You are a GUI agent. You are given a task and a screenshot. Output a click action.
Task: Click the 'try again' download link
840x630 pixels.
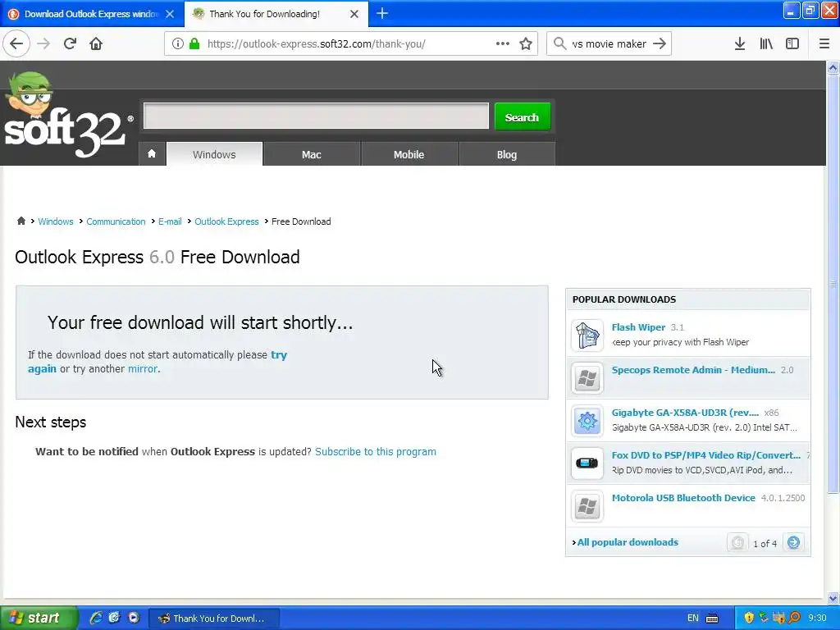(279, 354)
